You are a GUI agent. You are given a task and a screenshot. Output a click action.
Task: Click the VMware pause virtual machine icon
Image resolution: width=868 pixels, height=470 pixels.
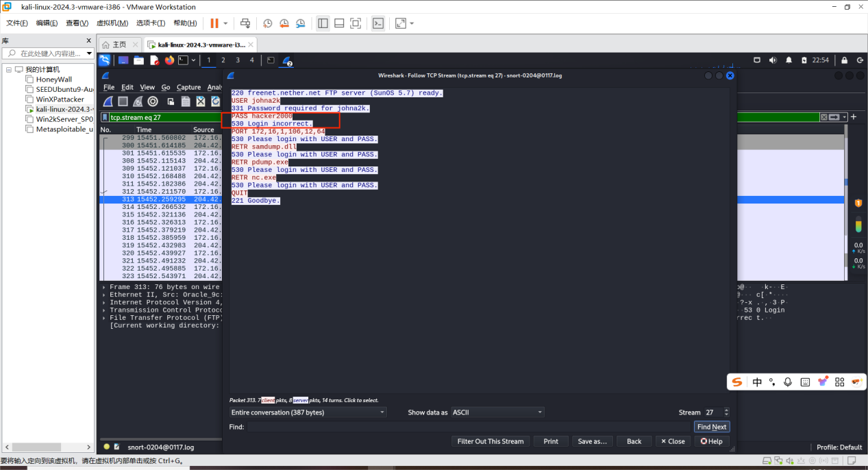point(214,23)
